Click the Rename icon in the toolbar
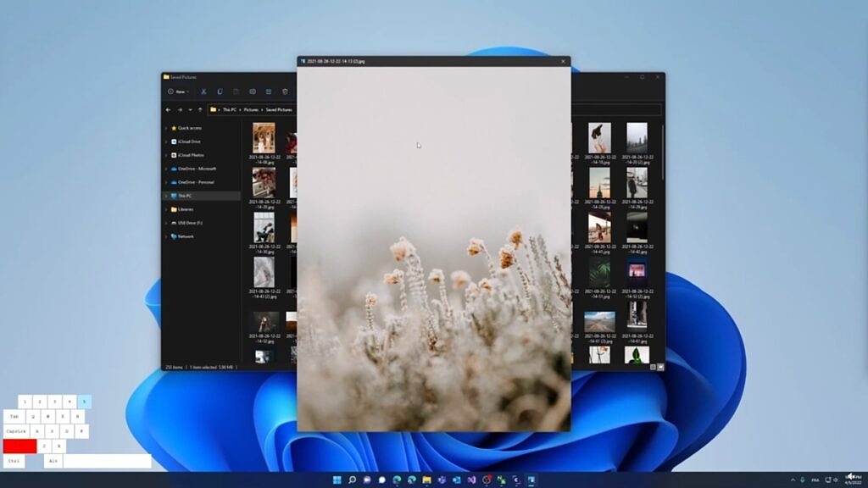Viewport: 868px width, 488px height. [x=252, y=91]
